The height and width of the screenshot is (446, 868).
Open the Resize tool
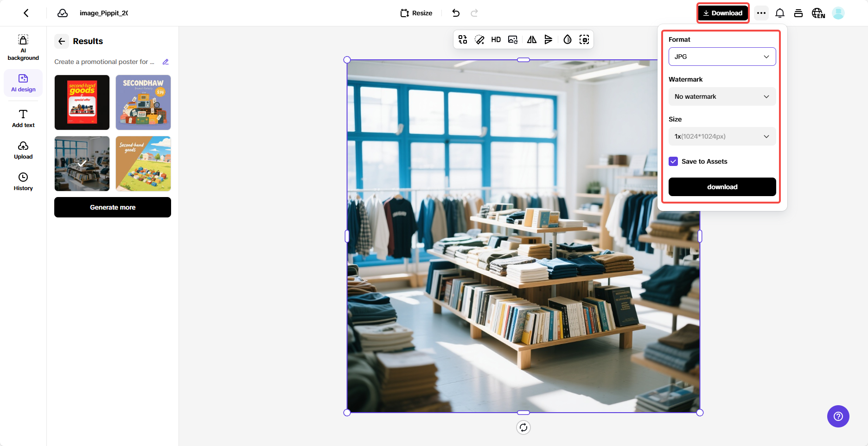[416, 13]
